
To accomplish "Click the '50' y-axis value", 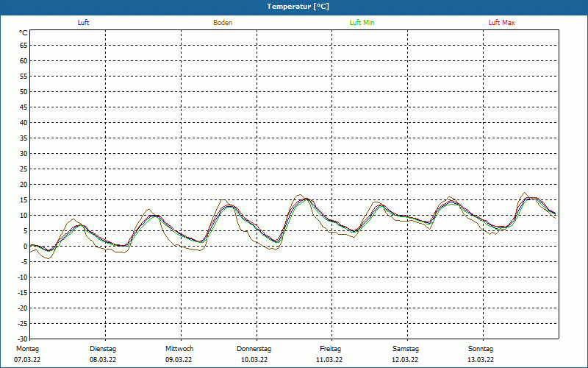I will click(24, 91).
